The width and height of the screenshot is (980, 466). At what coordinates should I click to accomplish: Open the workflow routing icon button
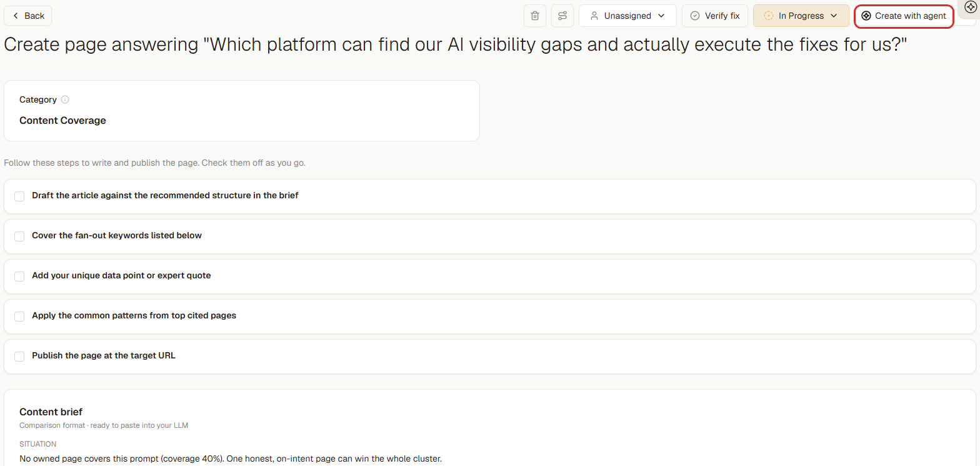[x=562, y=16]
